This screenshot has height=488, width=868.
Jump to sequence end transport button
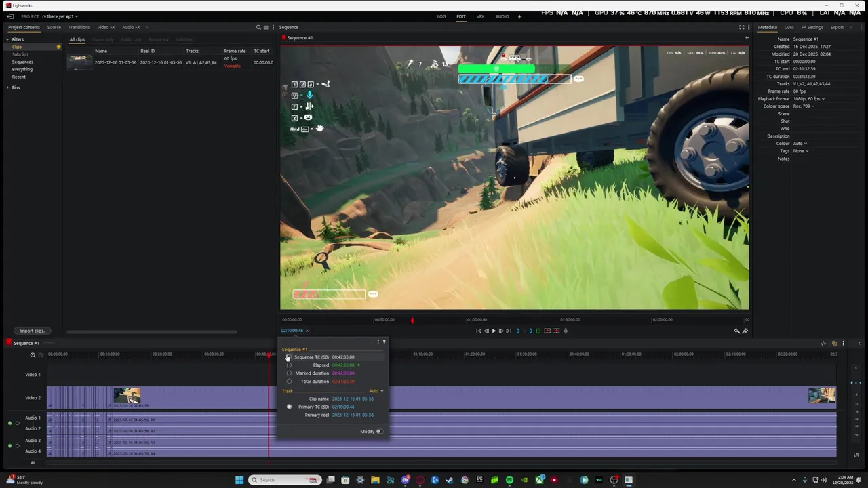click(509, 331)
